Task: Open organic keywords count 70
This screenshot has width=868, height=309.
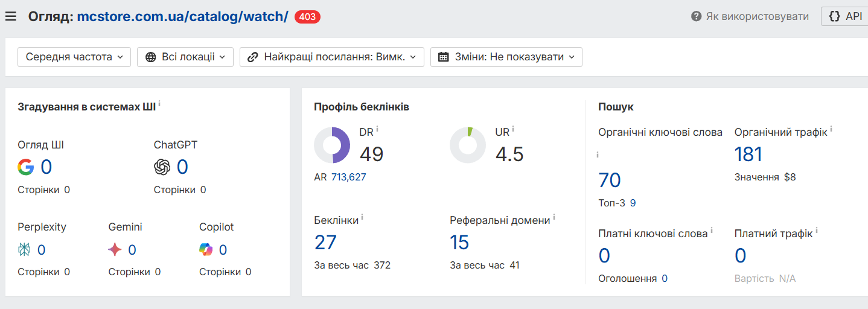Action: point(610,180)
